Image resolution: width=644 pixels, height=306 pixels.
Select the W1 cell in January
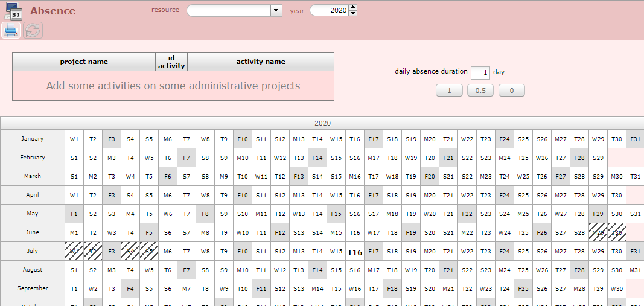coord(74,139)
